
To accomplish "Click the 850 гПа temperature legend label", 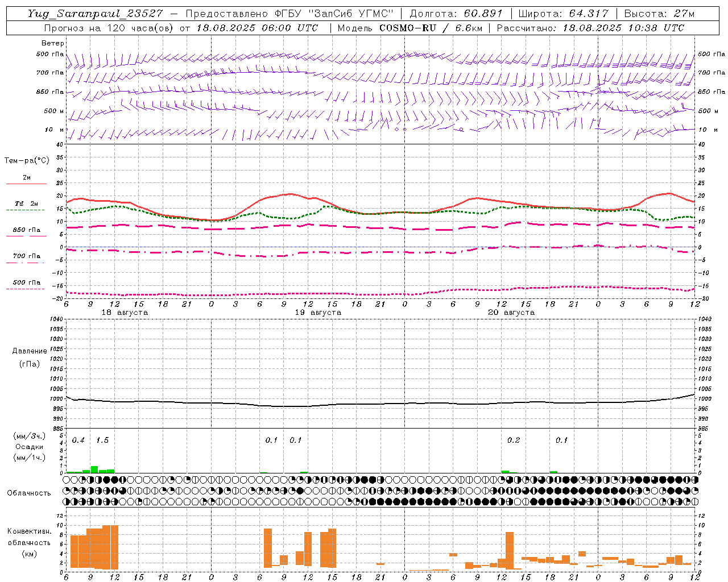I will tap(27, 230).
